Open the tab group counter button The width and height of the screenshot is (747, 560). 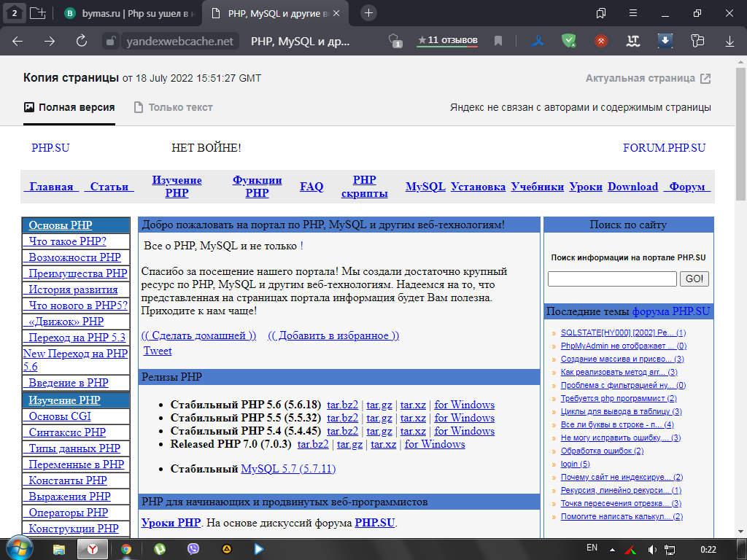click(14, 13)
